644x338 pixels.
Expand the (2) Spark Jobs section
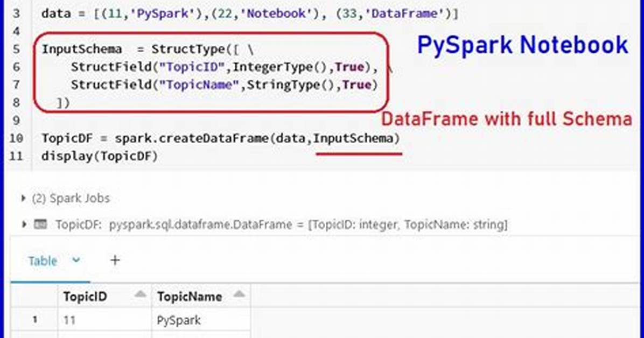tap(24, 199)
